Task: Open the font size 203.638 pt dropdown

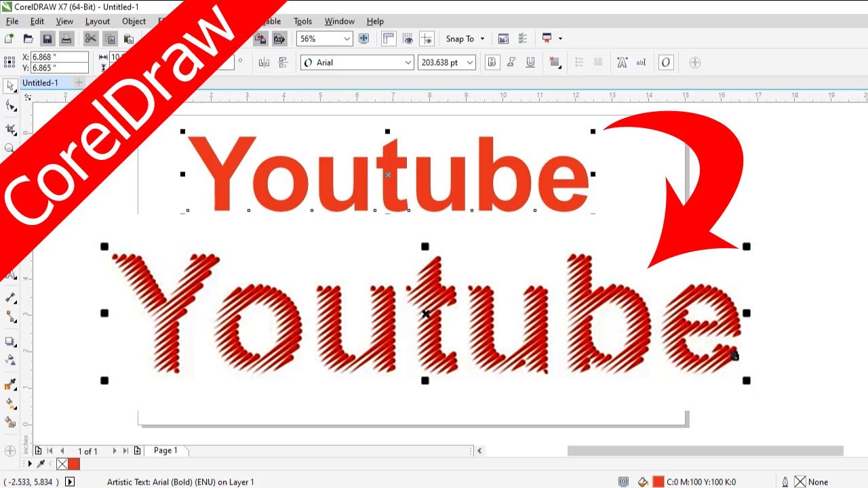Action: [x=470, y=62]
